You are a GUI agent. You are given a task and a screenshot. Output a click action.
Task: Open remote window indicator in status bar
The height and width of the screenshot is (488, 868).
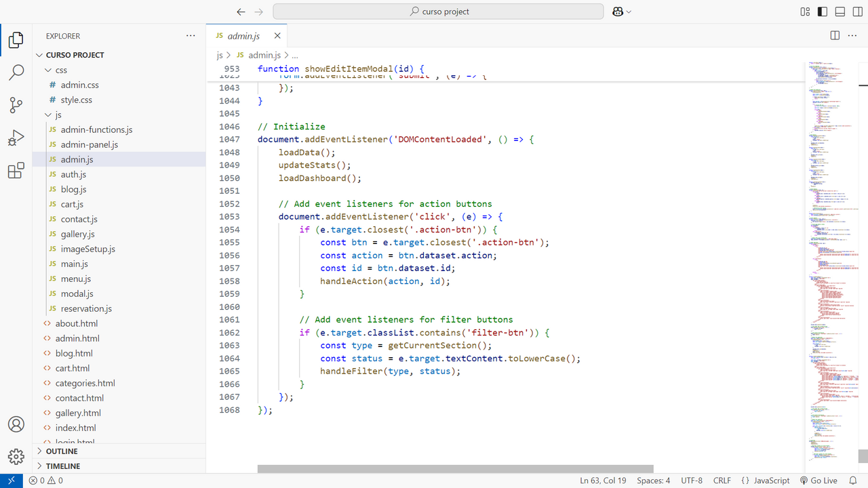(x=11, y=481)
